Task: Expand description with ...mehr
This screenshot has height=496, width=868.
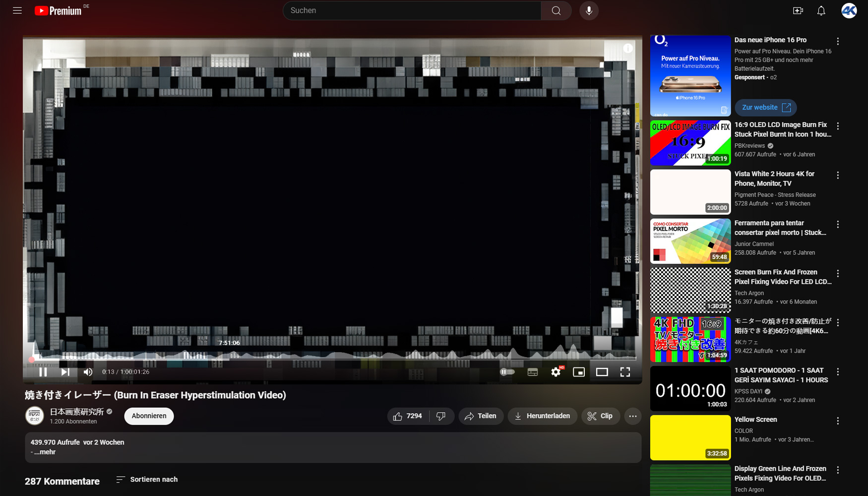Action: coord(45,452)
